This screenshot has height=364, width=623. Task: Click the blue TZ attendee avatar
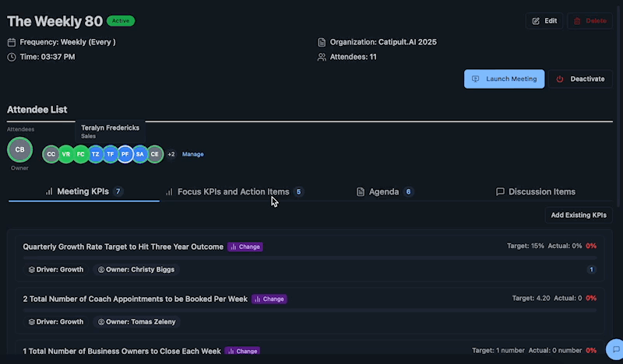pos(95,154)
